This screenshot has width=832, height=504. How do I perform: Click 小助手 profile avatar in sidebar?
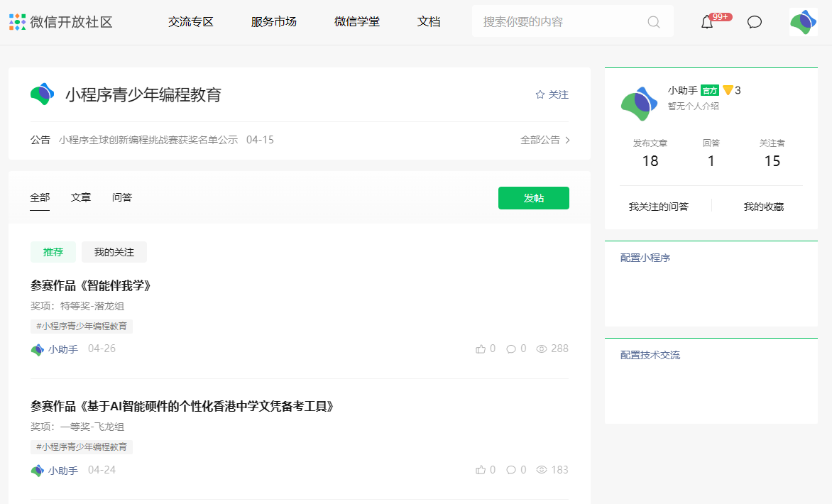(x=639, y=104)
